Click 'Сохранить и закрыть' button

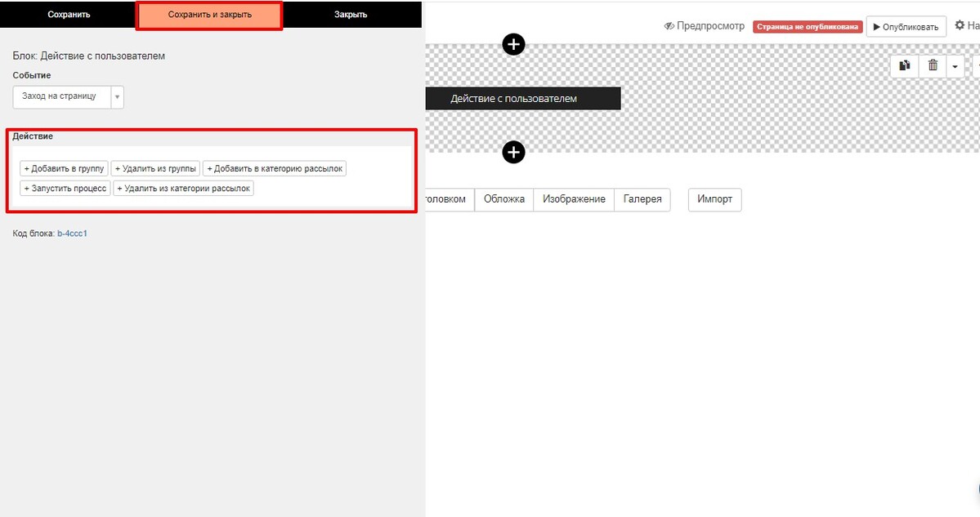[x=209, y=15]
